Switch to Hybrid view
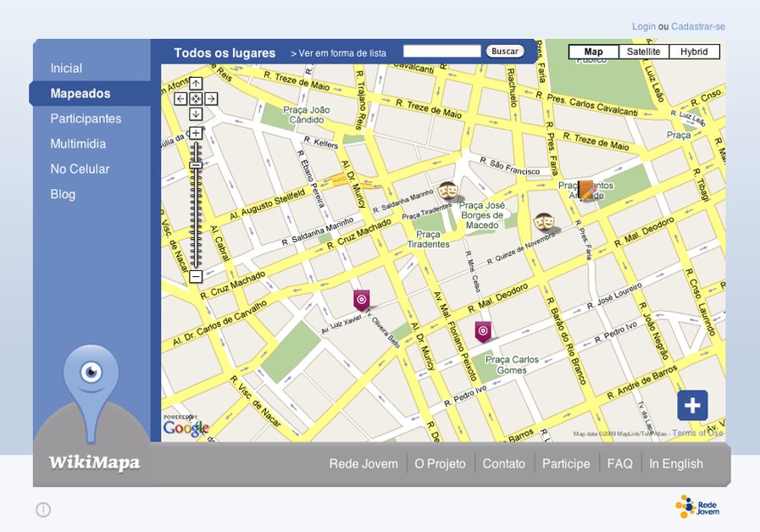This screenshot has width=760, height=532. pyautogui.click(x=694, y=52)
